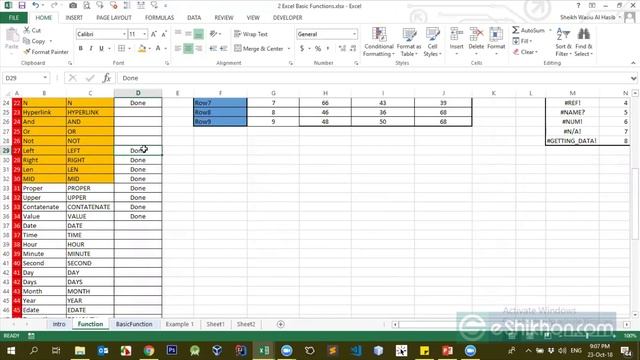Image resolution: width=640 pixels, height=360 pixels.
Task: Toggle Bold formatting
Action: (80, 49)
